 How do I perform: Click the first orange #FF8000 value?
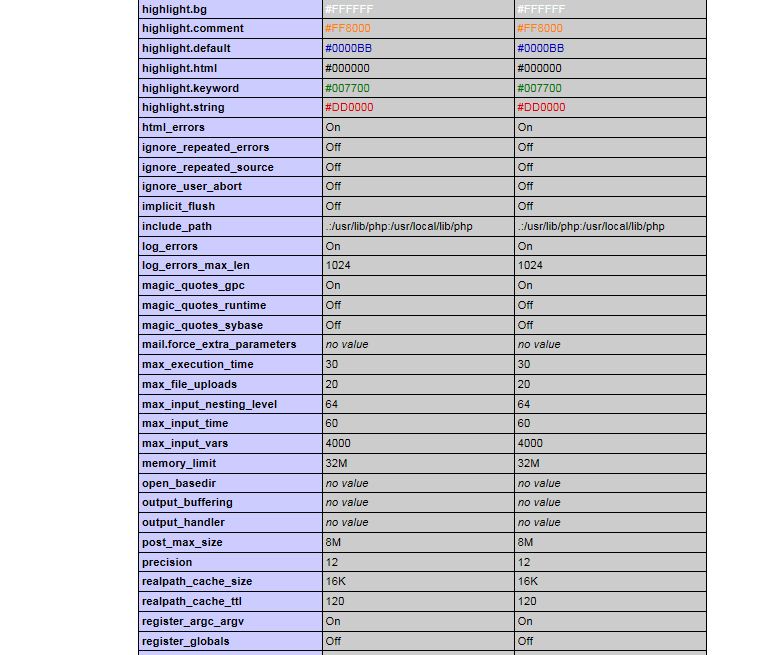[348, 28]
